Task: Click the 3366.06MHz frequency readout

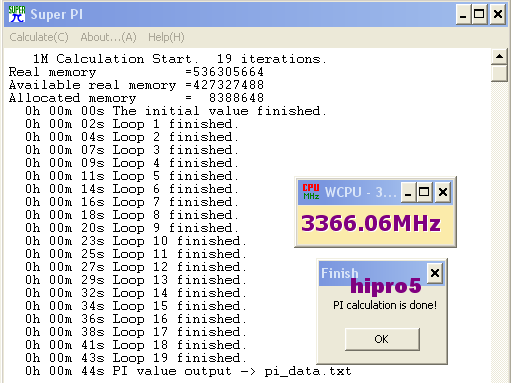Action: tap(371, 223)
